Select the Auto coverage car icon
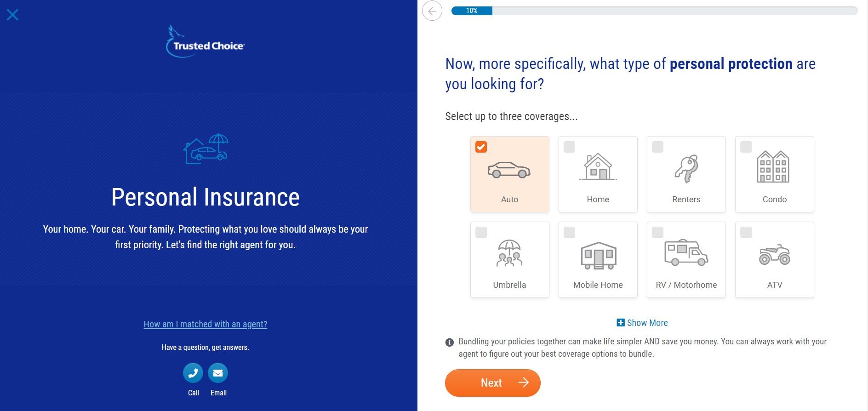868x411 pixels. tap(509, 170)
